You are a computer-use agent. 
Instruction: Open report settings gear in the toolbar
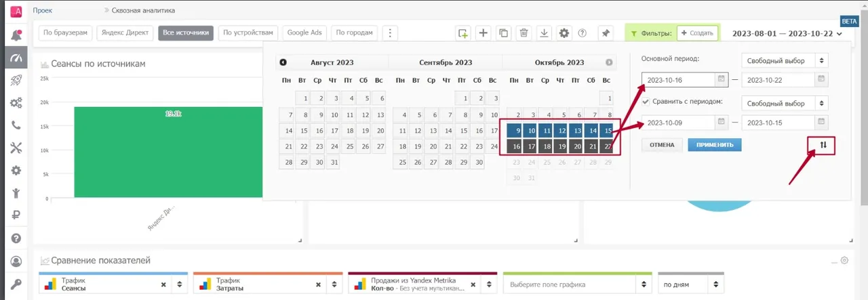[x=564, y=33]
